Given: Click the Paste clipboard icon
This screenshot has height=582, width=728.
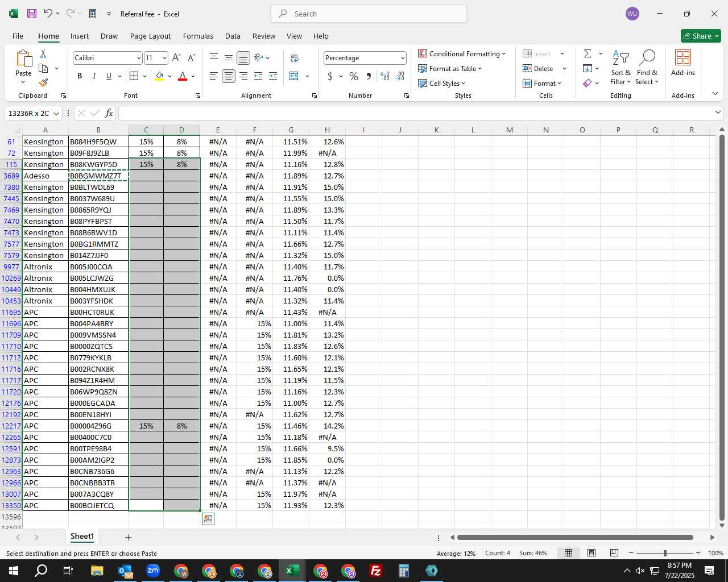Looking at the screenshot, I should point(23,58).
